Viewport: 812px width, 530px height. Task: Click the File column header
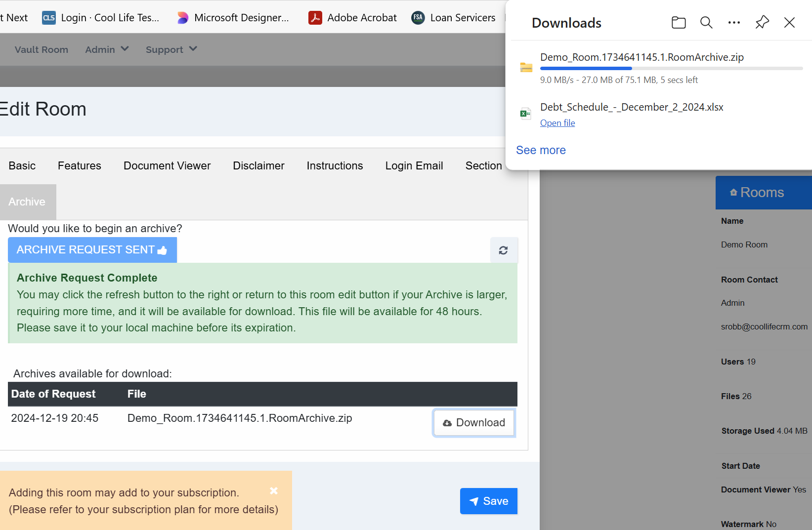pos(137,394)
